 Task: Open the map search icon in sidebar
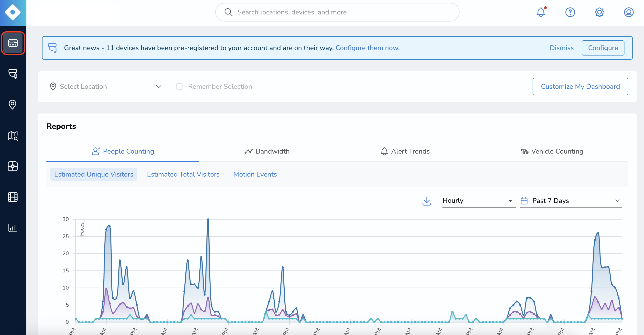[x=13, y=136]
